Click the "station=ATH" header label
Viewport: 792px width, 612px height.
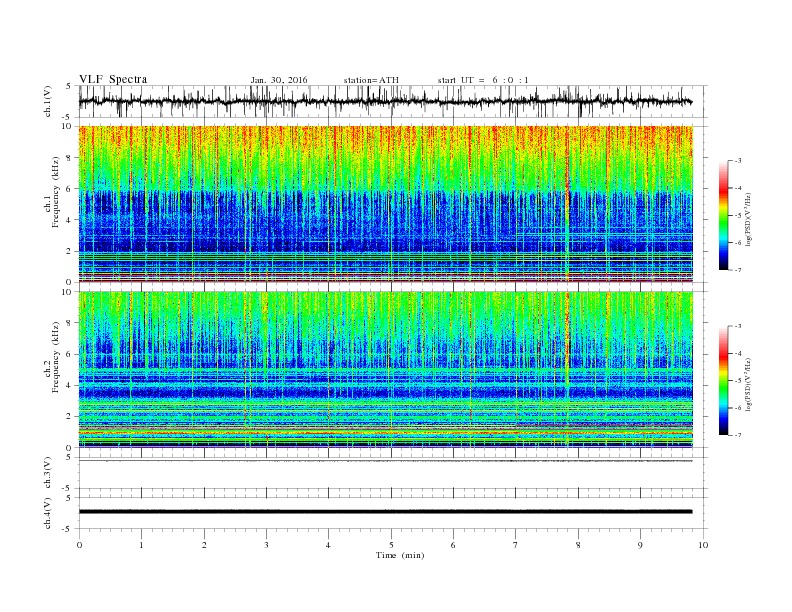pyautogui.click(x=371, y=80)
